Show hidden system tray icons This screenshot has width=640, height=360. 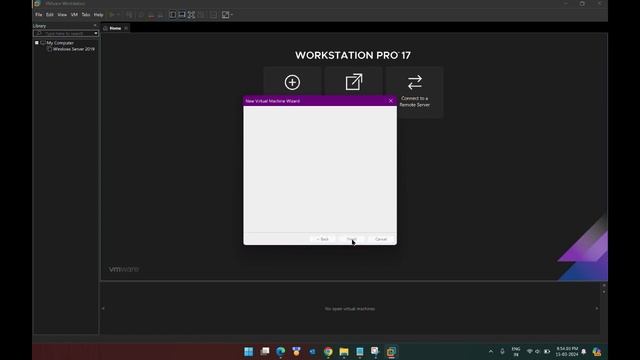tap(491, 351)
